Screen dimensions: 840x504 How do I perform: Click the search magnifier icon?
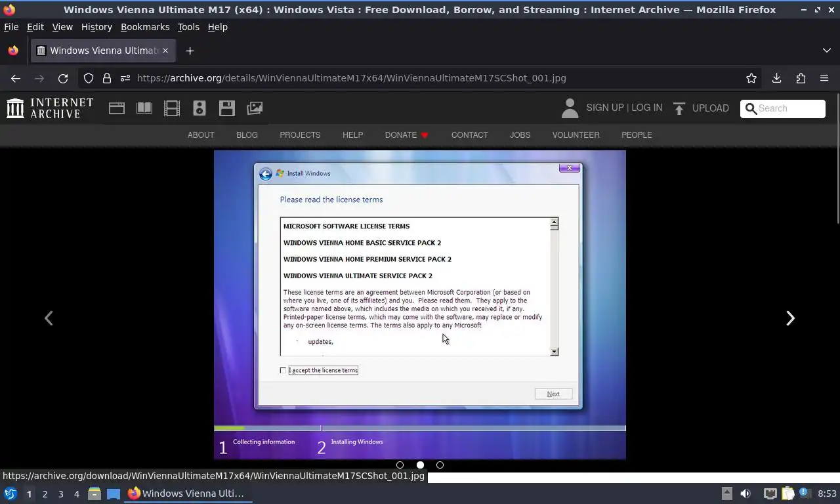[751, 108]
